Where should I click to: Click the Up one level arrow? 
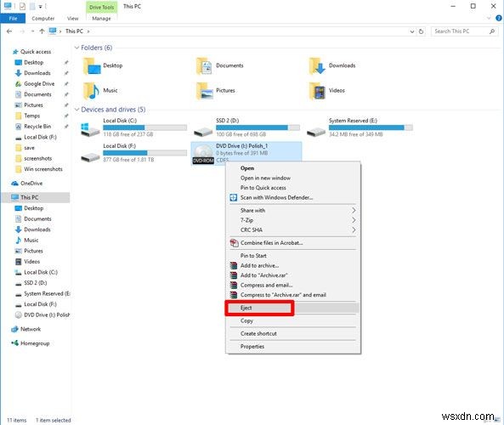click(42, 31)
